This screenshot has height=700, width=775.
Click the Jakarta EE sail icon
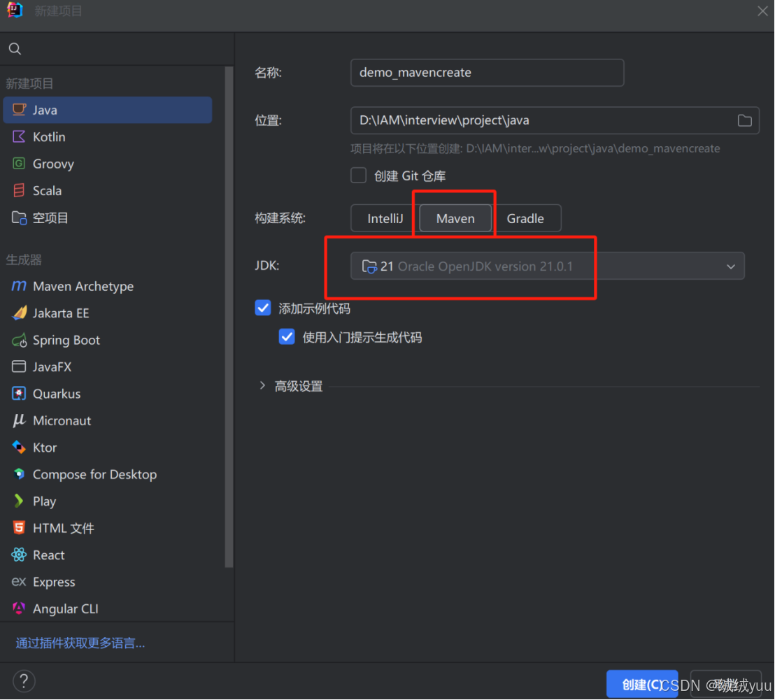20,313
